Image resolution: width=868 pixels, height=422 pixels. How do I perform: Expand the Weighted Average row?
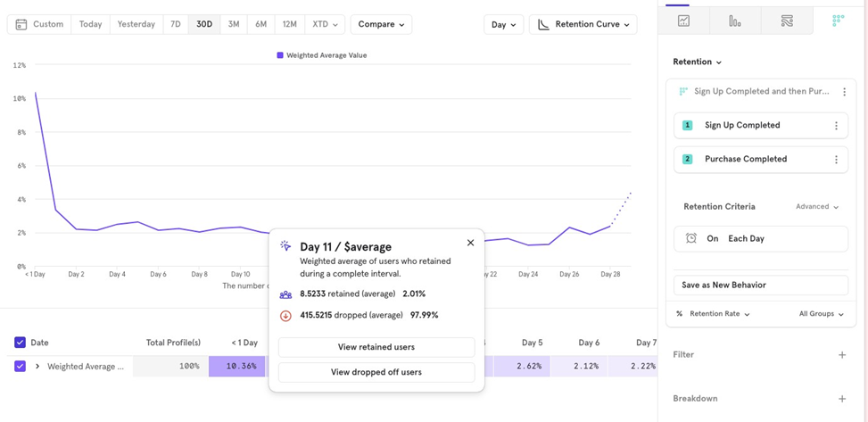37,367
